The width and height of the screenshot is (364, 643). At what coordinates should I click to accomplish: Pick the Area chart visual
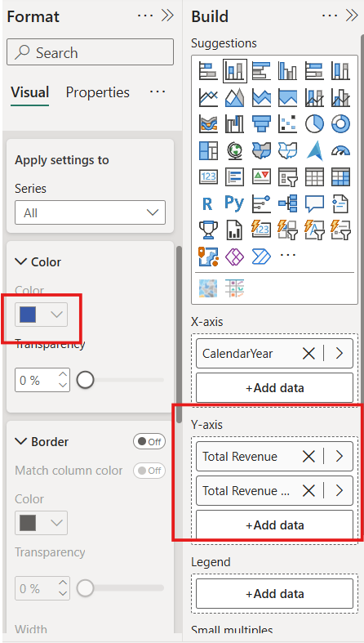235,97
